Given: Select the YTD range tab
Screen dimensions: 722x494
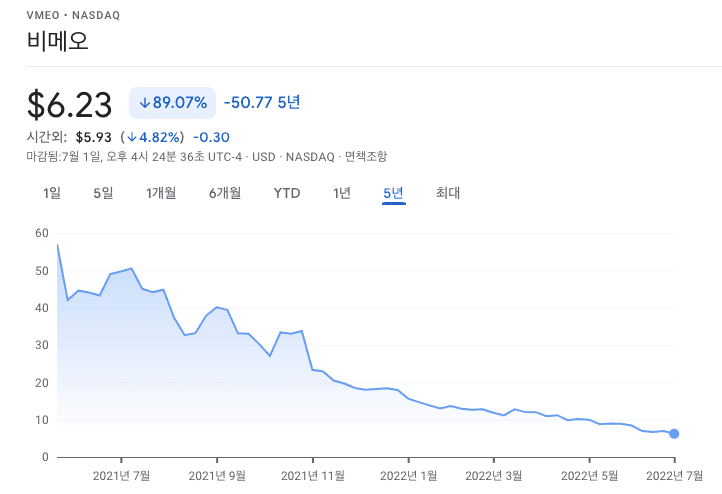Looking at the screenshot, I should [287, 193].
